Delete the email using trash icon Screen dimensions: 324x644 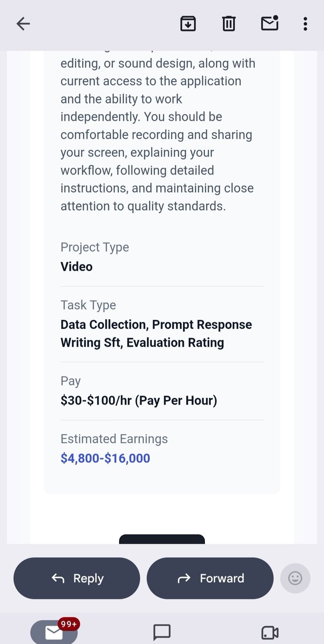[229, 24]
